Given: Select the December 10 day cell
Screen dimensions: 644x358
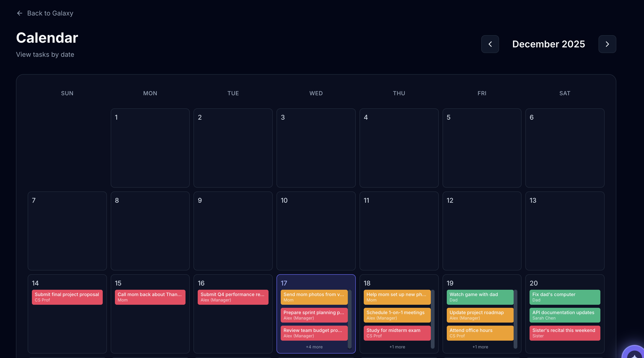Looking at the screenshot, I should pyautogui.click(x=316, y=231).
